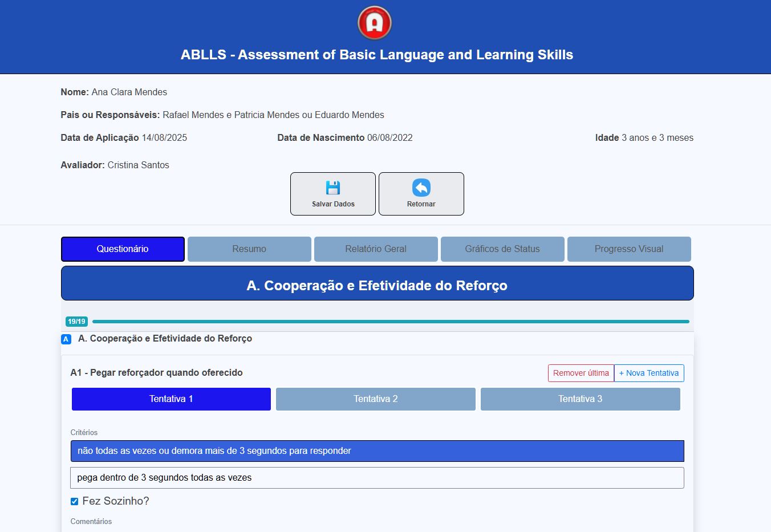This screenshot has height=532, width=771.
Task: Click the teal 19/19 progress bar
Action: 391,322
